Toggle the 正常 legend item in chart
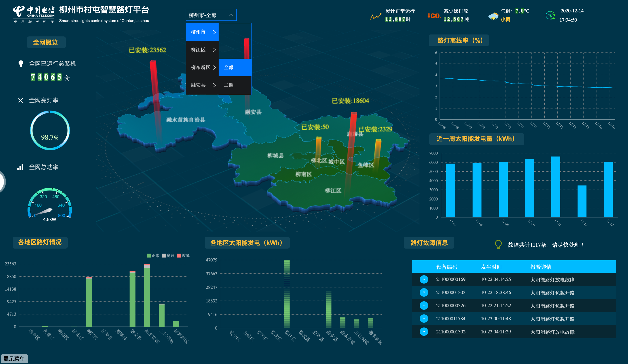Image resolution: width=628 pixels, height=364 pixels. 153,256
